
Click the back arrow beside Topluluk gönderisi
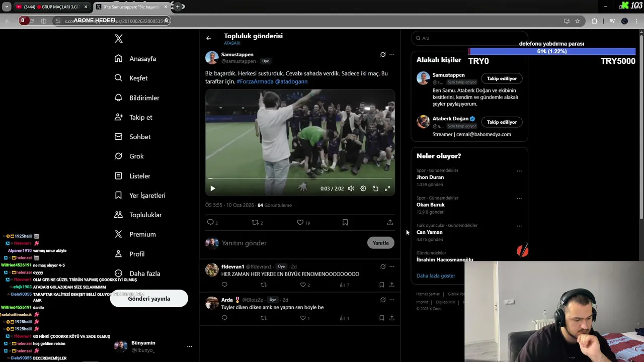209,38
